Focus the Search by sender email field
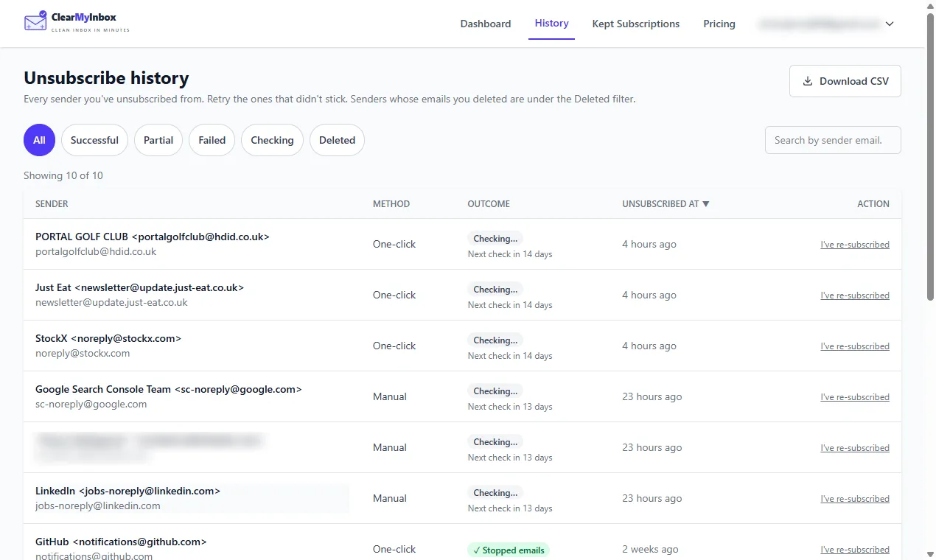 pos(833,140)
